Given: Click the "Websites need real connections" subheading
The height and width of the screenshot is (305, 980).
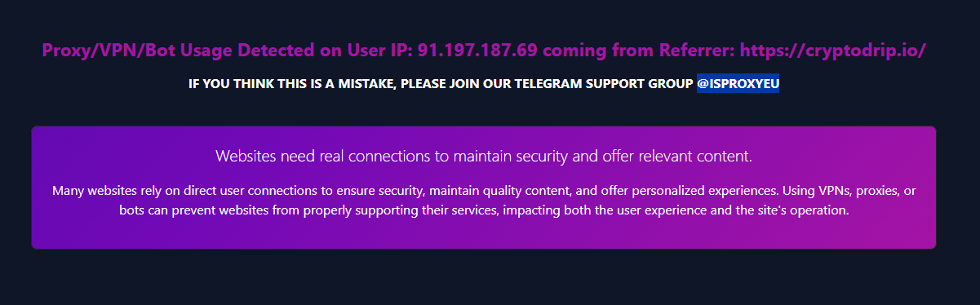Looking at the screenshot, I should [x=484, y=156].
